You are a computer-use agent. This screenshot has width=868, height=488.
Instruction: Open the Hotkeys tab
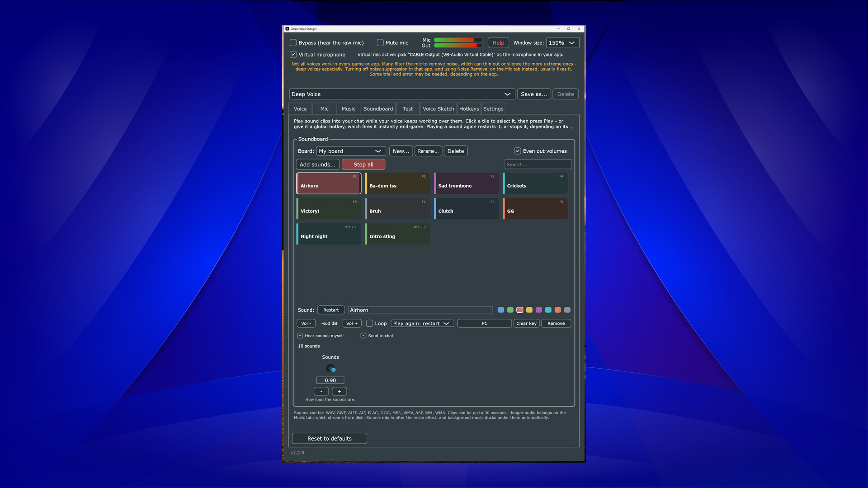pos(469,109)
